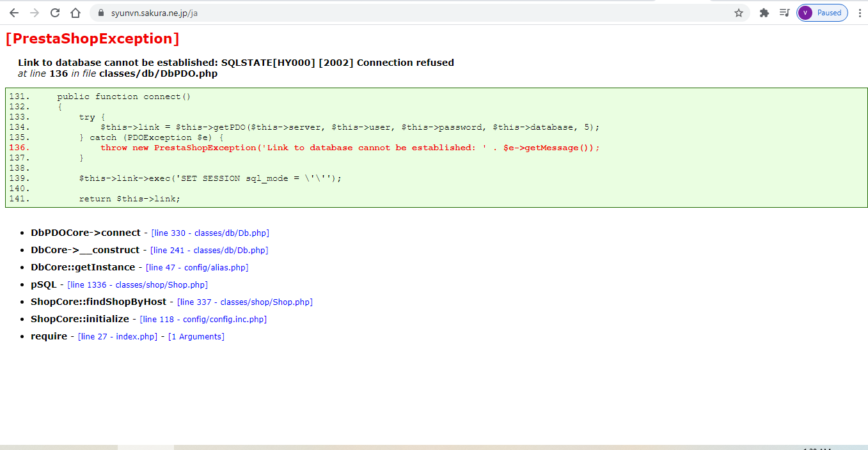
Task: Open link line 118 - config/config.inc.php
Action: tap(203, 320)
